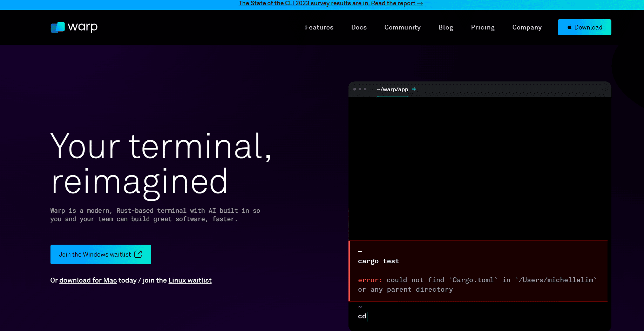
Task: Click the rightmost window dot in the terminal mockup
Action: coord(365,89)
